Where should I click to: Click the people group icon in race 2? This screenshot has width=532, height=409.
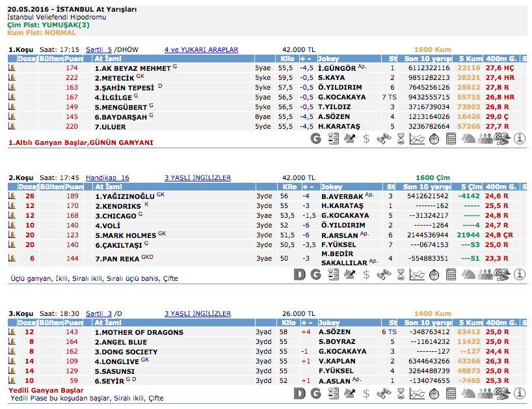(485, 274)
